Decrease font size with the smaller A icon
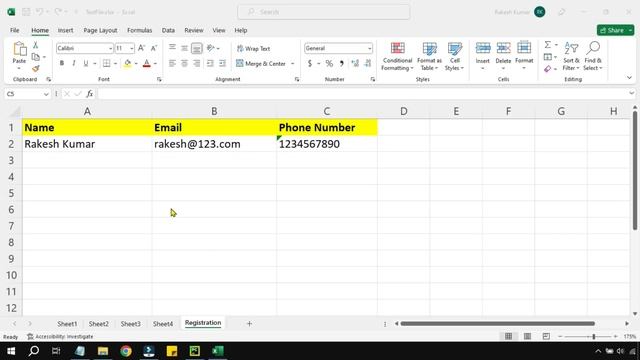Image resolution: width=640 pixels, height=360 pixels. click(x=154, y=48)
